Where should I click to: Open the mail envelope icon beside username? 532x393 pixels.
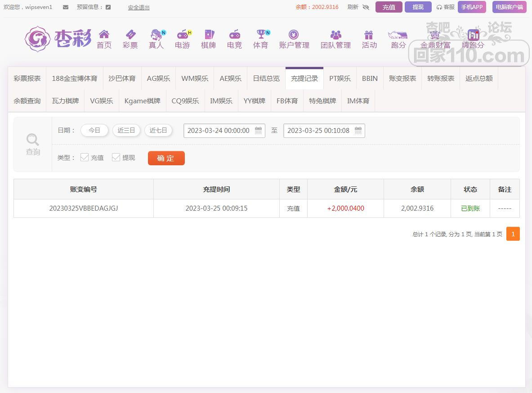[66, 7]
